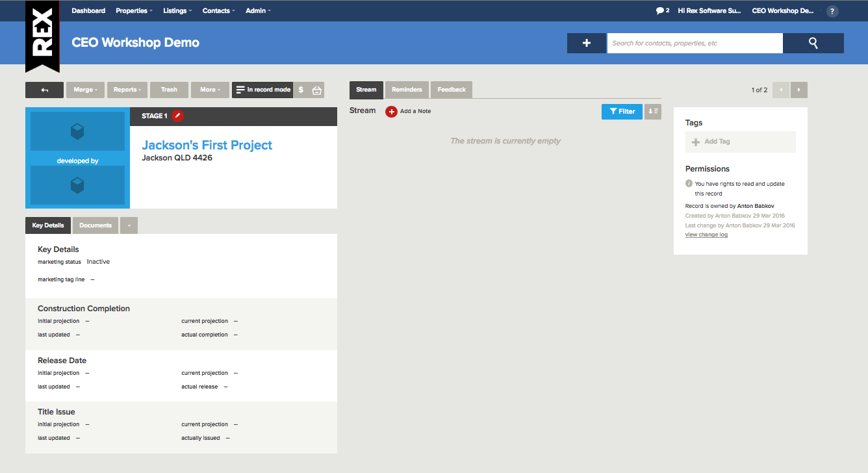This screenshot has width=868, height=473.
Task: Select the Key Details tab
Action: (48, 225)
